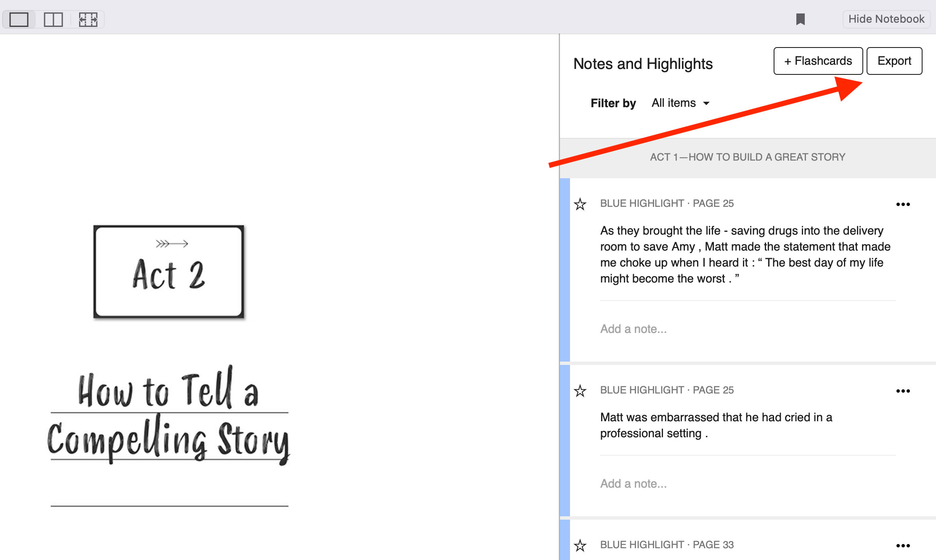Click the bookmark icon in the toolbar
Image resolution: width=936 pixels, height=560 pixels.
click(801, 19)
